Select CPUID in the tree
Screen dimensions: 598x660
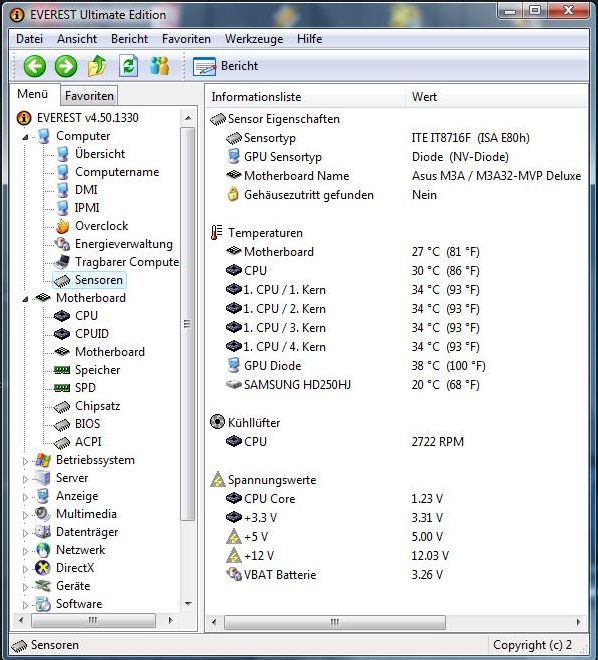coord(92,334)
